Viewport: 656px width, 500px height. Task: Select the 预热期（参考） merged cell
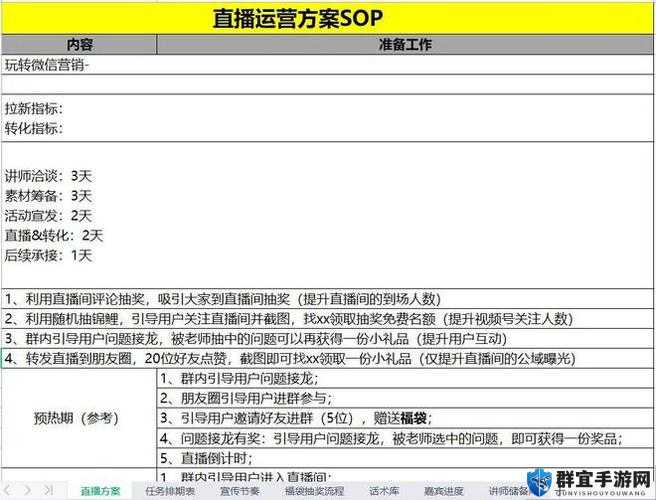click(79, 418)
